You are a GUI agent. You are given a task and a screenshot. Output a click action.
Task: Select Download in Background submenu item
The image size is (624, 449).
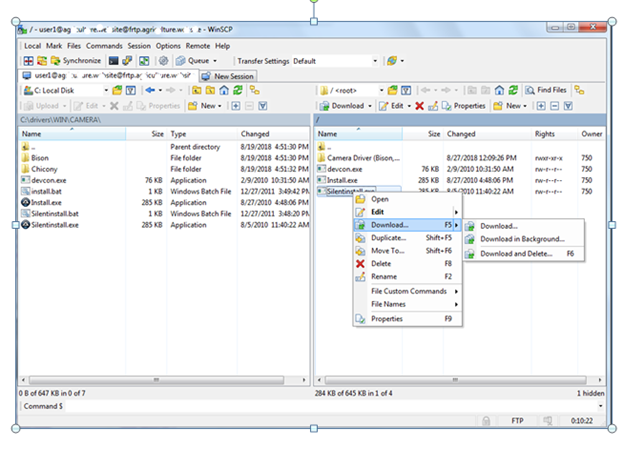tap(523, 239)
